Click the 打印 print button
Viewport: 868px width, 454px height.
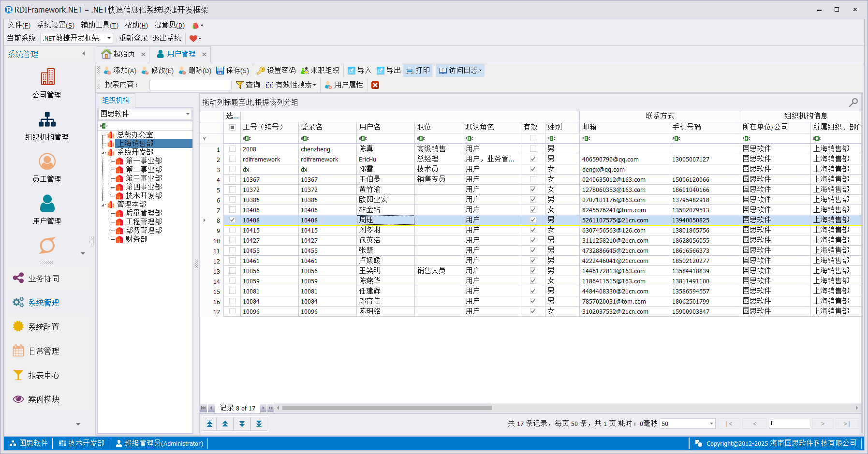[418, 71]
